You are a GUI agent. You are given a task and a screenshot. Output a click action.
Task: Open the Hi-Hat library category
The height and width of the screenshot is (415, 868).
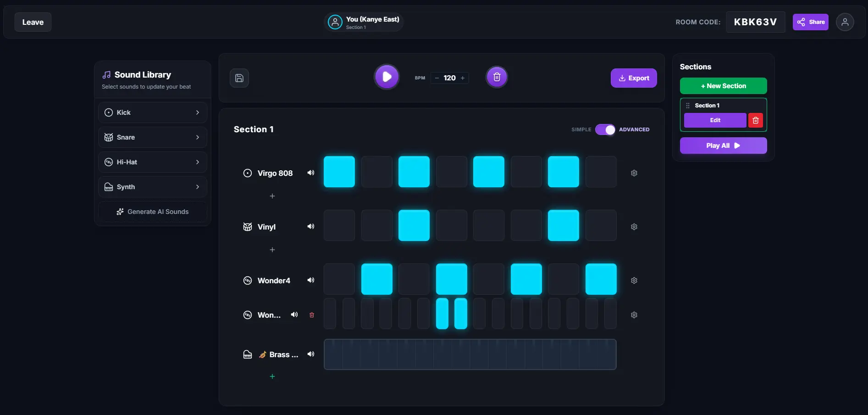[153, 162]
